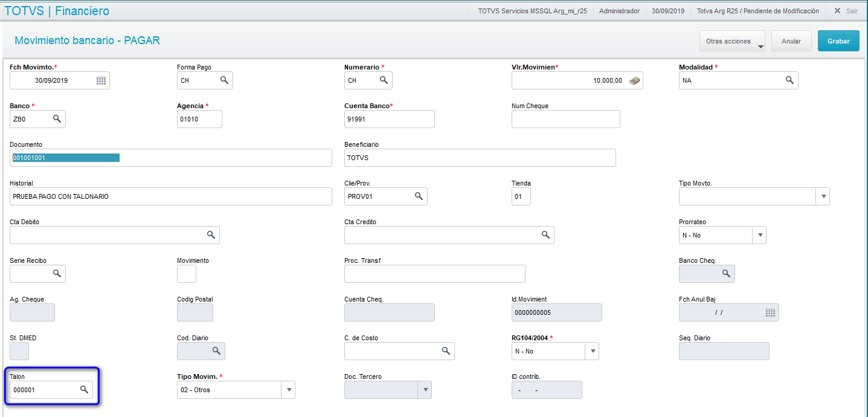Viewport: 868px width, 417px height.
Task: Click into Historial field
Action: coord(171,196)
